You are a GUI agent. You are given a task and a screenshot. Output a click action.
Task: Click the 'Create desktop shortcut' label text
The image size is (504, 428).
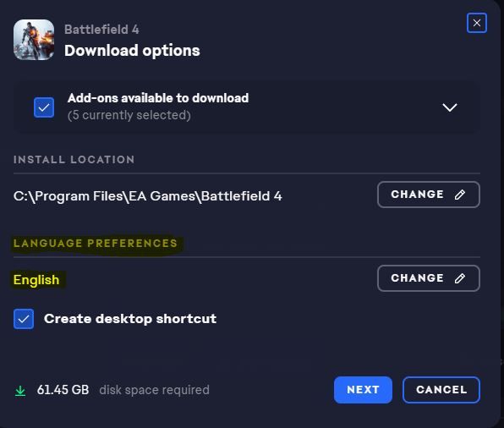click(x=130, y=319)
